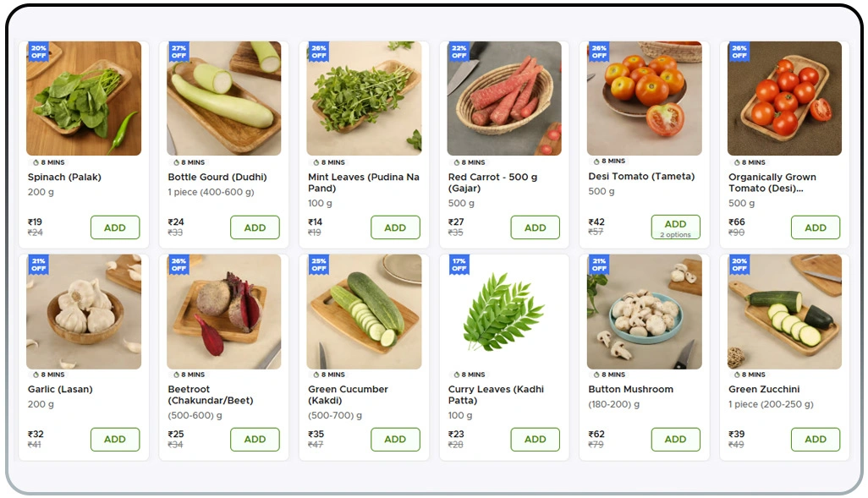Click the 17% OFF badge on Curry Leaves
Viewport: 868px width, 498px height.
[x=459, y=265]
